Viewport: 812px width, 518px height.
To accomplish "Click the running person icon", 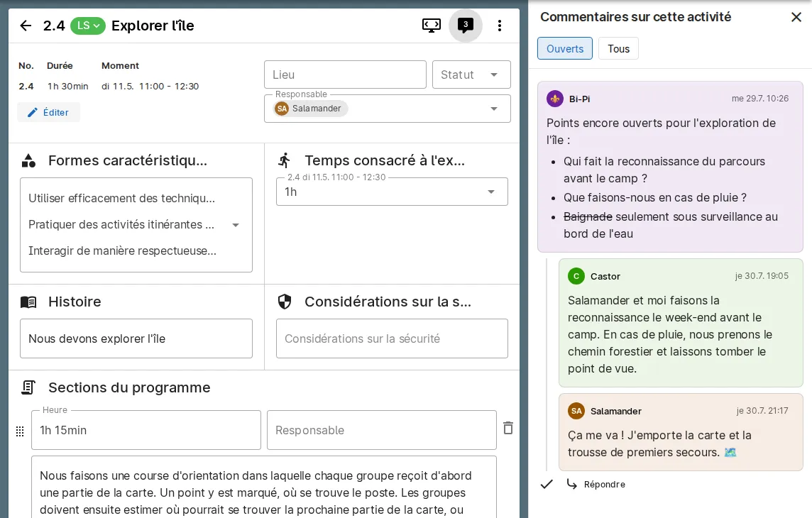I will pyautogui.click(x=285, y=161).
